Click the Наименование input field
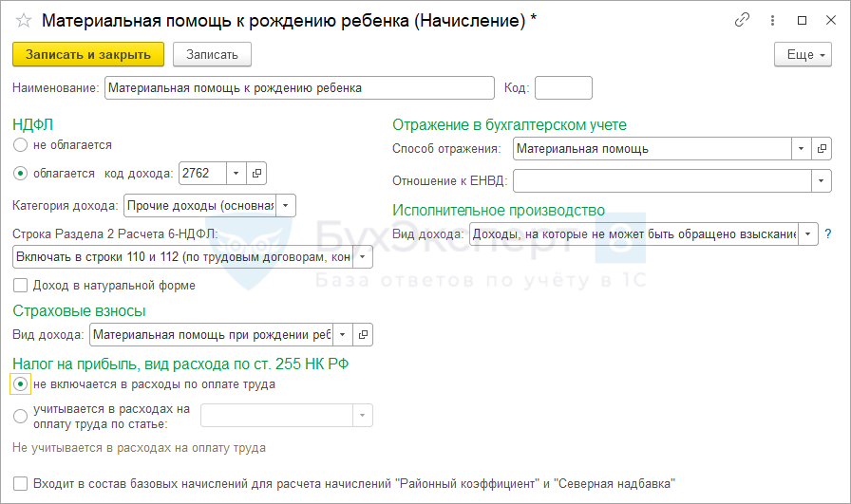This screenshot has width=851, height=504. coord(299,88)
